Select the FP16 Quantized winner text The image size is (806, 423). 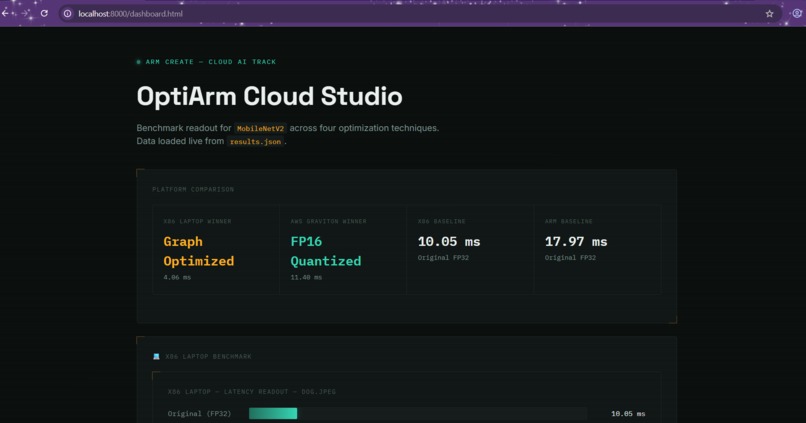point(326,251)
